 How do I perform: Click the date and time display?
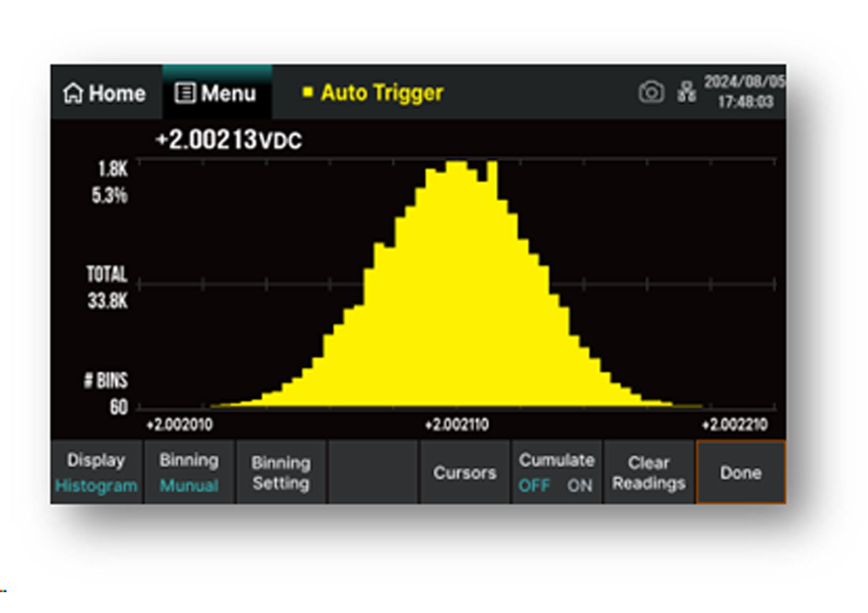point(744,92)
